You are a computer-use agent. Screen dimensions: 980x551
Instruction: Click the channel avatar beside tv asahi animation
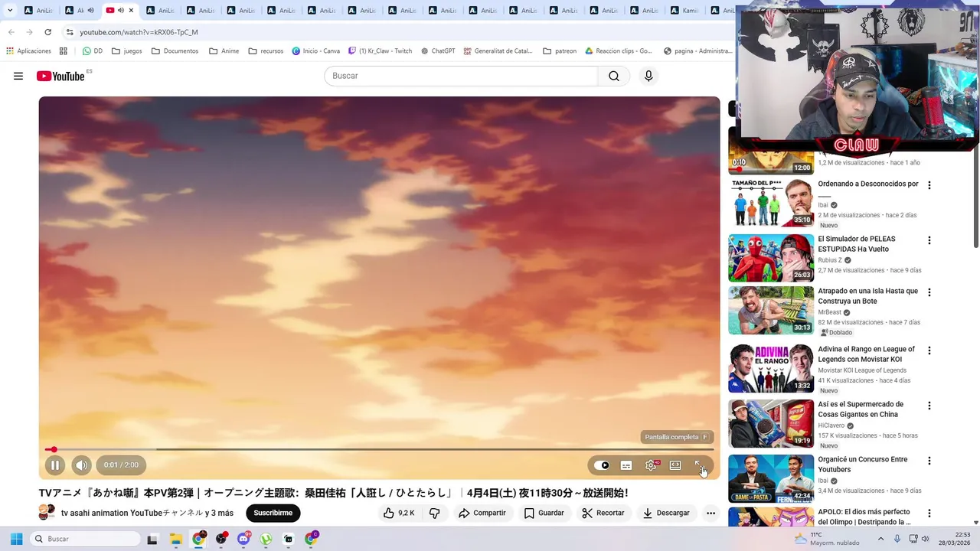47,513
